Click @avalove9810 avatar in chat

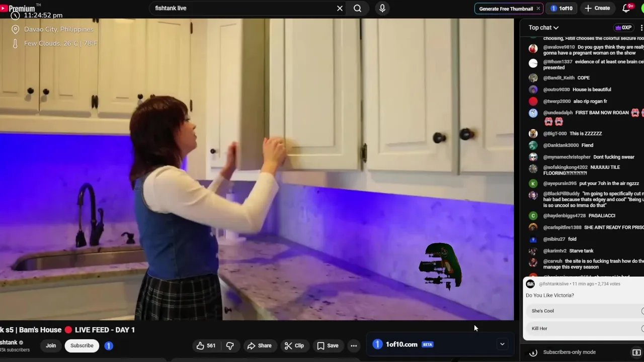(533, 49)
